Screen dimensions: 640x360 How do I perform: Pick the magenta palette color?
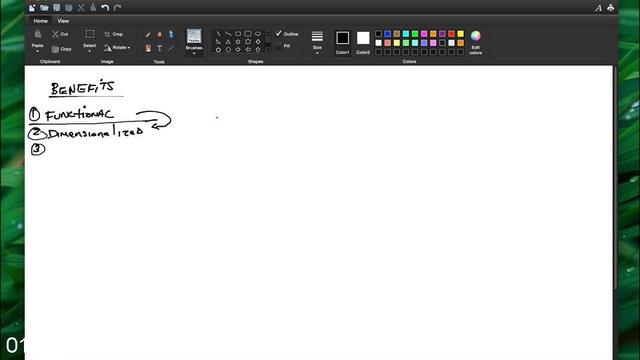[x=424, y=34]
